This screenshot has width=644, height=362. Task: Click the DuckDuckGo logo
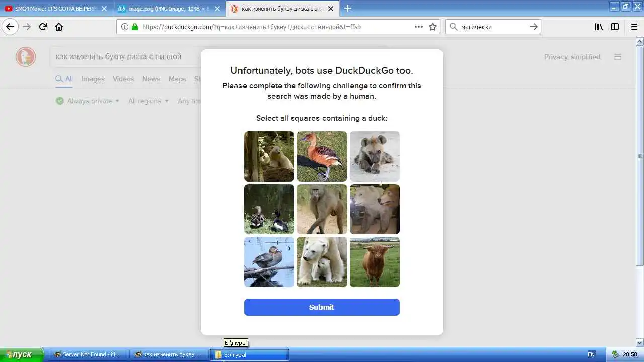(x=26, y=57)
